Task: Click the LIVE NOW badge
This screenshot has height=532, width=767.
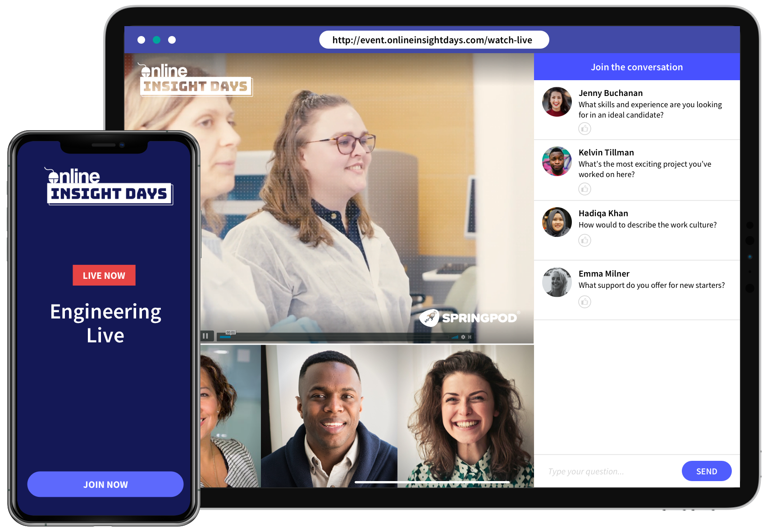Action: tap(104, 275)
